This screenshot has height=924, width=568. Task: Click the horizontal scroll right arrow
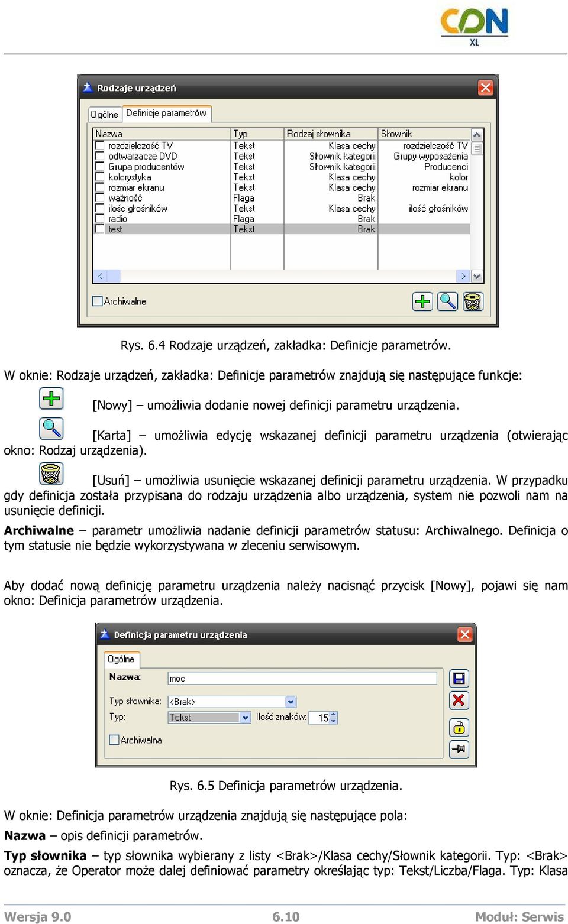[463, 276]
